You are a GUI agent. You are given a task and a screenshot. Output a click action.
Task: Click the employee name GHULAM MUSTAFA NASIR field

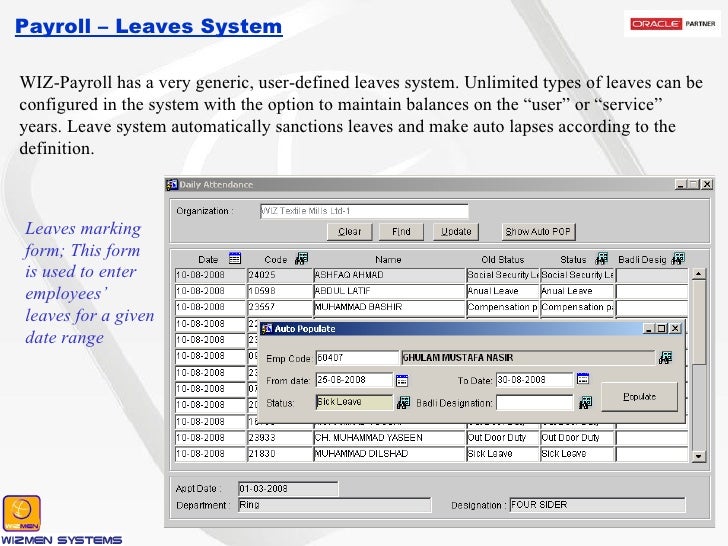(x=528, y=358)
